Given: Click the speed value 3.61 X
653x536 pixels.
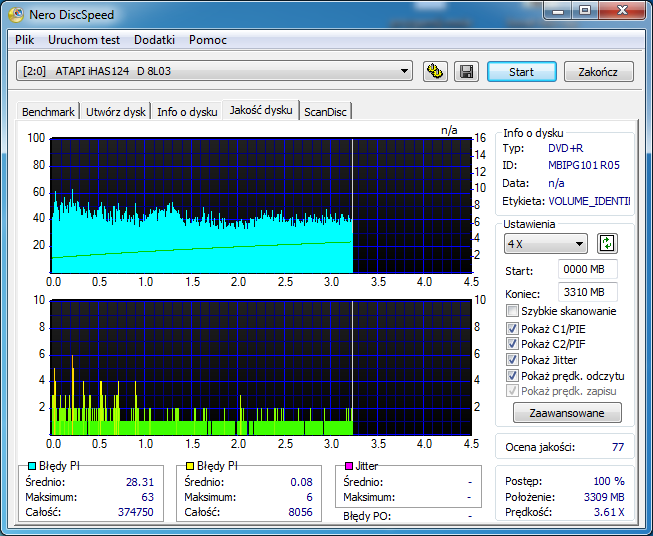Looking at the screenshot, I should (x=609, y=512).
